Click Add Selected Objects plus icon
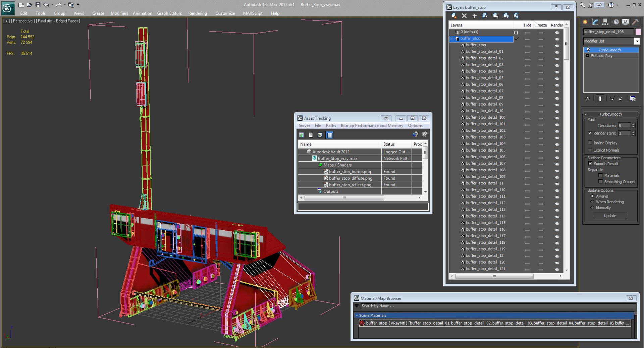The width and height of the screenshot is (644, 348). [475, 16]
